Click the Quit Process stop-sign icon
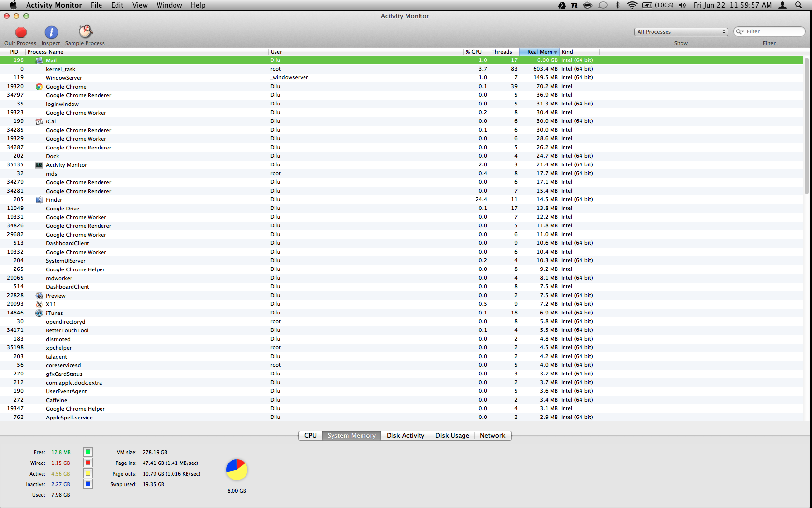812x508 pixels. [x=21, y=32]
